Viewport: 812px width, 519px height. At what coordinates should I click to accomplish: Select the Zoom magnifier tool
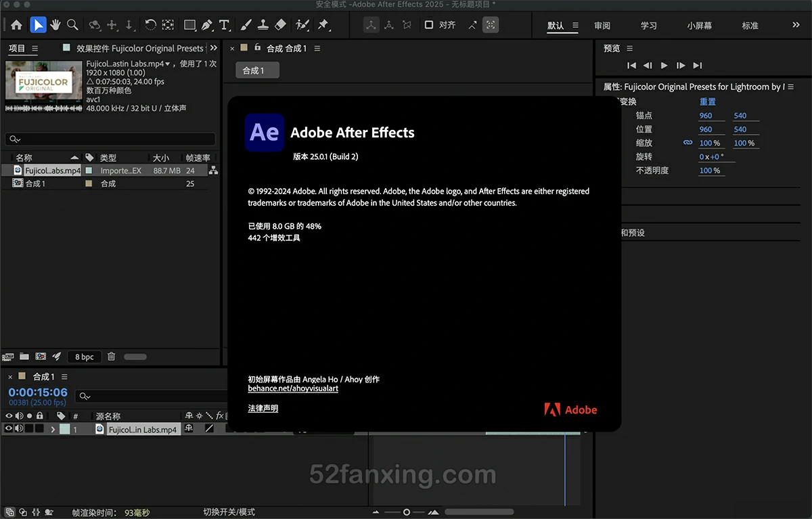[72, 25]
